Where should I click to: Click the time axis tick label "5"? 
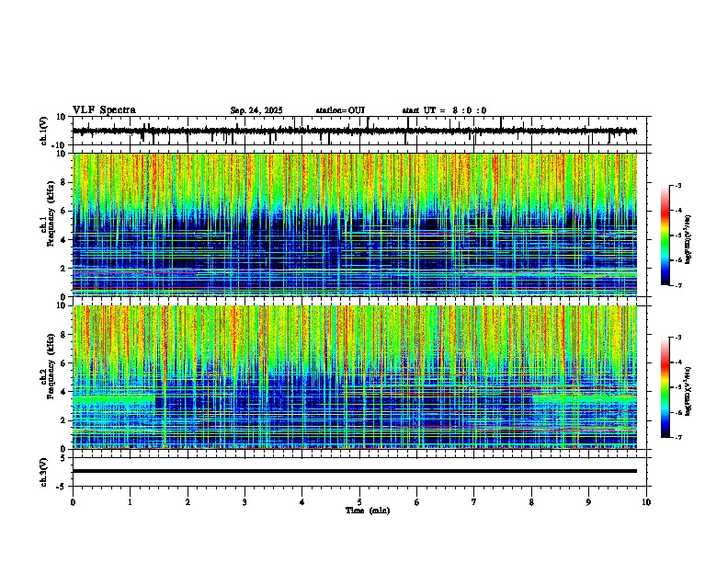[359, 502]
